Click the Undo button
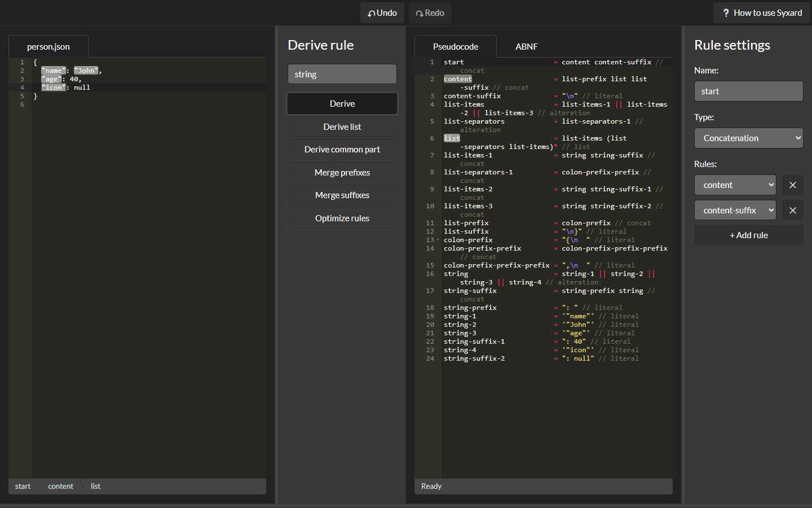This screenshot has width=812, height=508. pos(382,13)
